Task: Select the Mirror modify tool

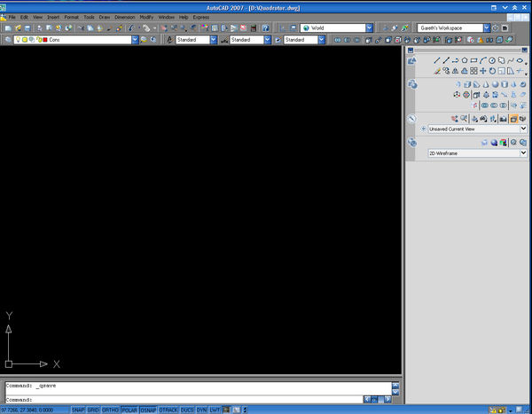Action: coord(456,71)
